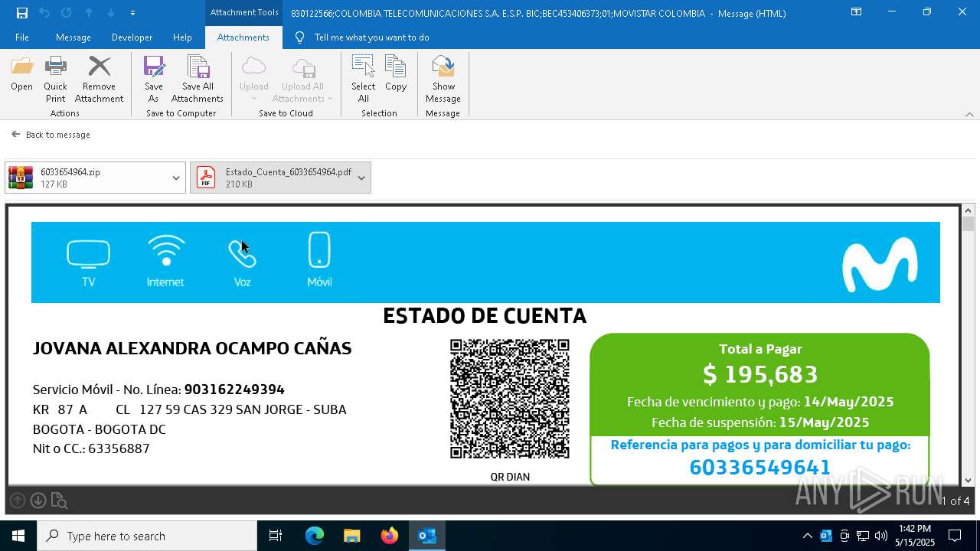Click the PDF file icon
The width and height of the screenshot is (980, 551).
206,178
